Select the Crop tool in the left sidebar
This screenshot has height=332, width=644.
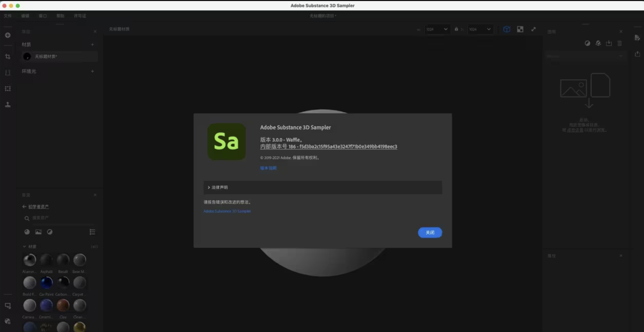click(8, 57)
